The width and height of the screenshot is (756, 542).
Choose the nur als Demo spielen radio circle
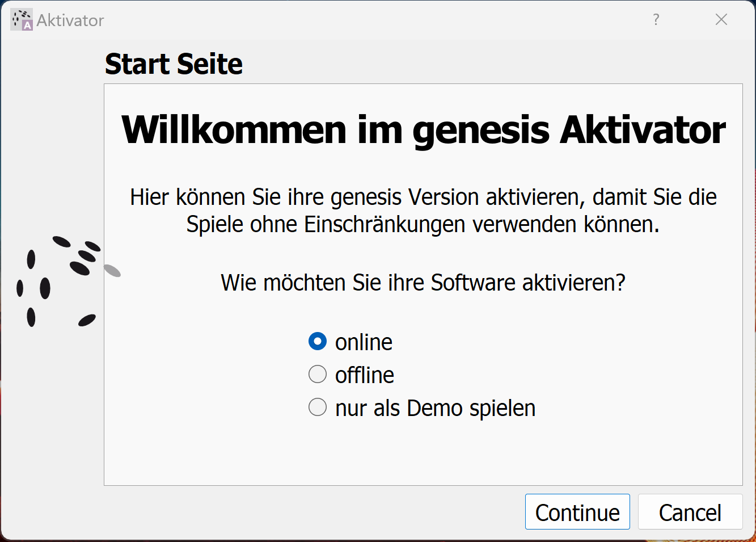[318, 407]
